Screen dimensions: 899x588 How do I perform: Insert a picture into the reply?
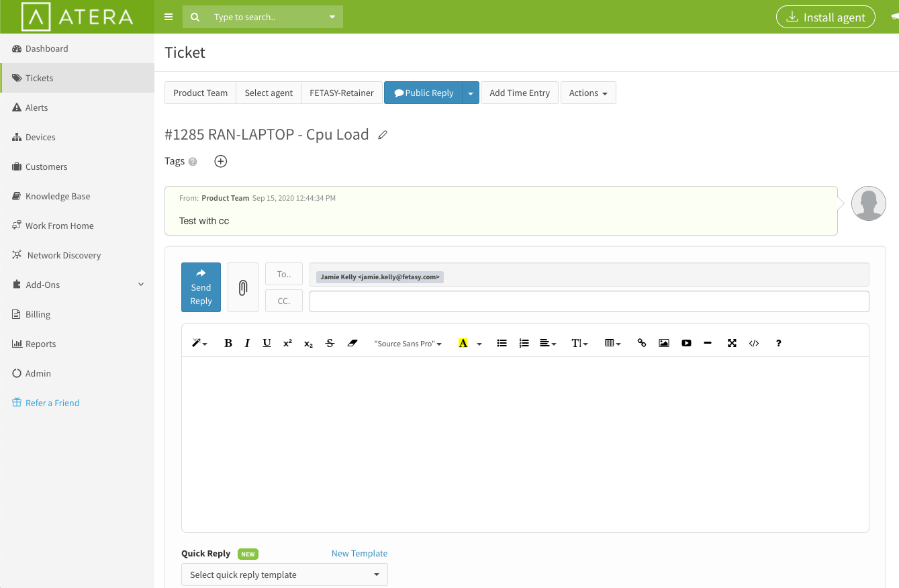click(x=664, y=343)
